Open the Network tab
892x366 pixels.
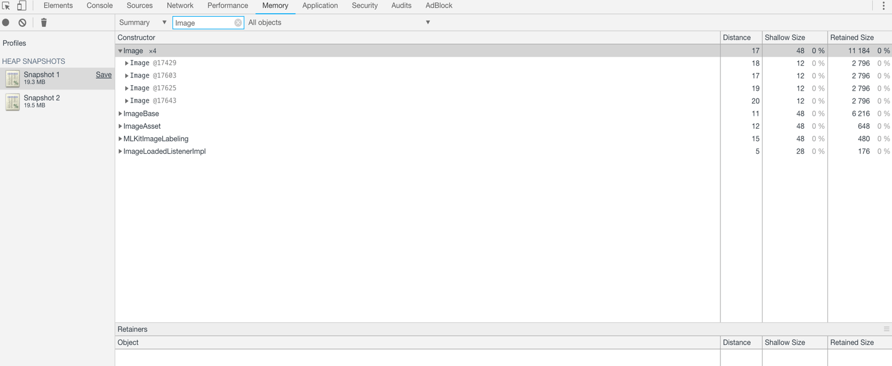point(180,6)
